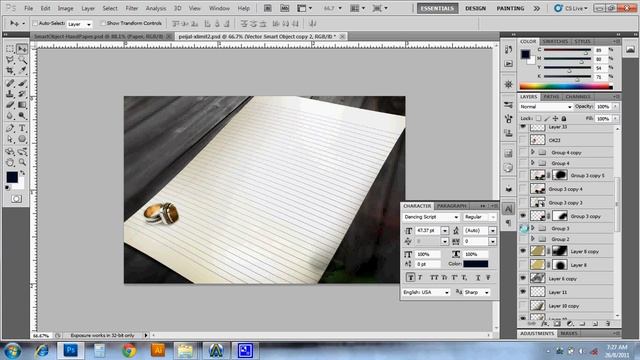Select the Gradient tool
The image size is (640, 360).
[x=22, y=105]
